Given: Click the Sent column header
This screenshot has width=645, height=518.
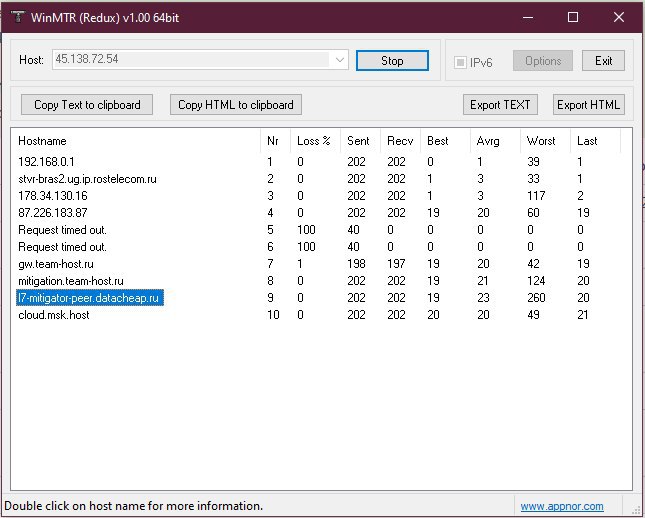Looking at the screenshot, I should pyautogui.click(x=360, y=141).
